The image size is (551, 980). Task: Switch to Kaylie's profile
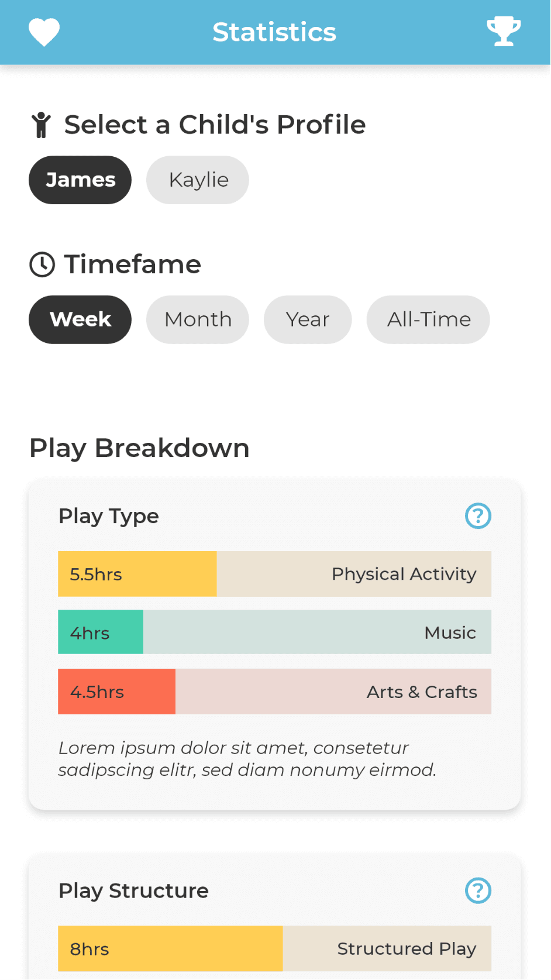[x=198, y=180]
